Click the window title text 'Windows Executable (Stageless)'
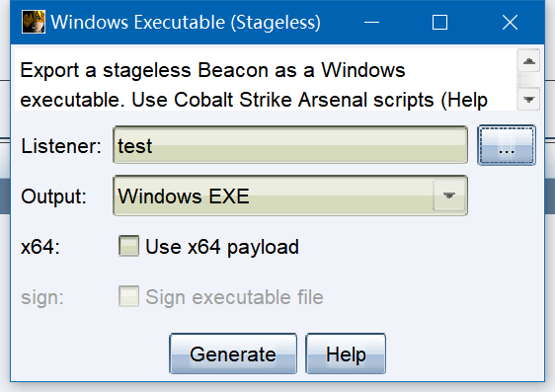Viewport: 555px width, 392px height. point(186,22)
